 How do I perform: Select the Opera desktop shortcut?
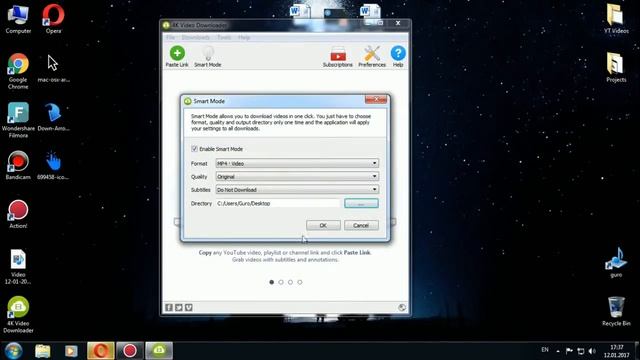pos(53,18)
